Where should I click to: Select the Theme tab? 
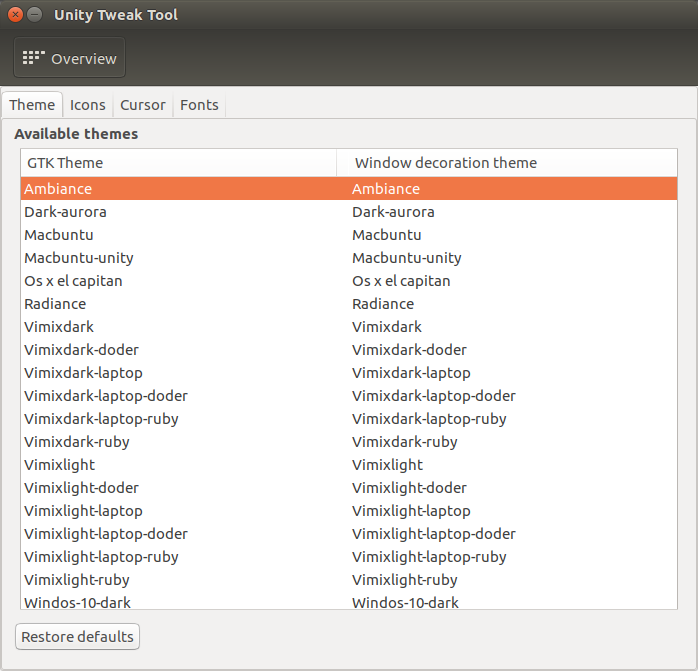pyautogui.click(x=33, y=105)
